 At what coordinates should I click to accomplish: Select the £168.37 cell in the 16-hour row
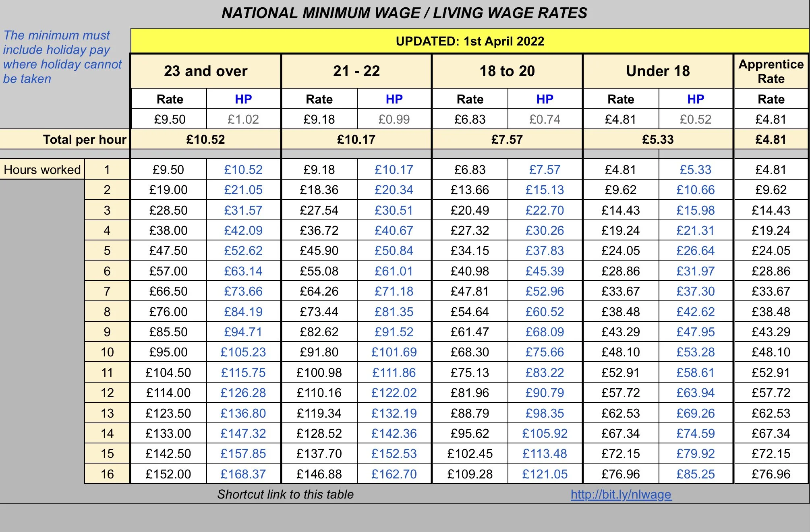coord(243,474)
